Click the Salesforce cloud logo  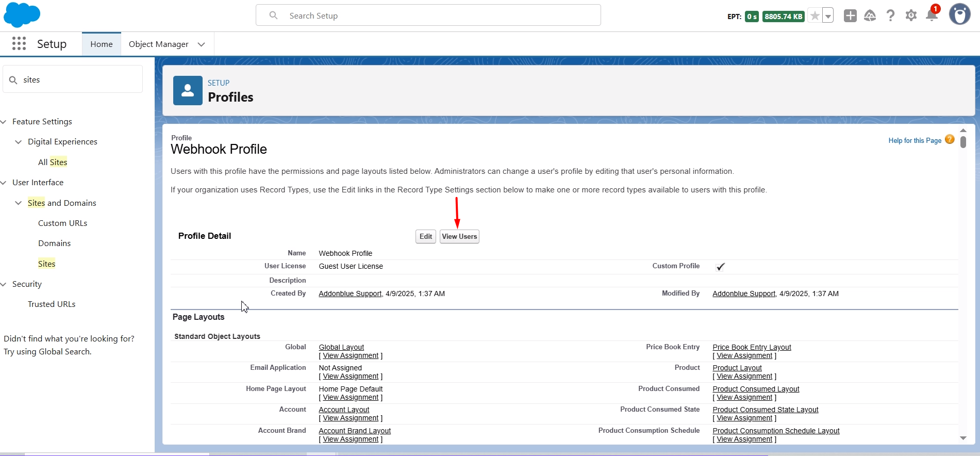[x=22, y=15]
